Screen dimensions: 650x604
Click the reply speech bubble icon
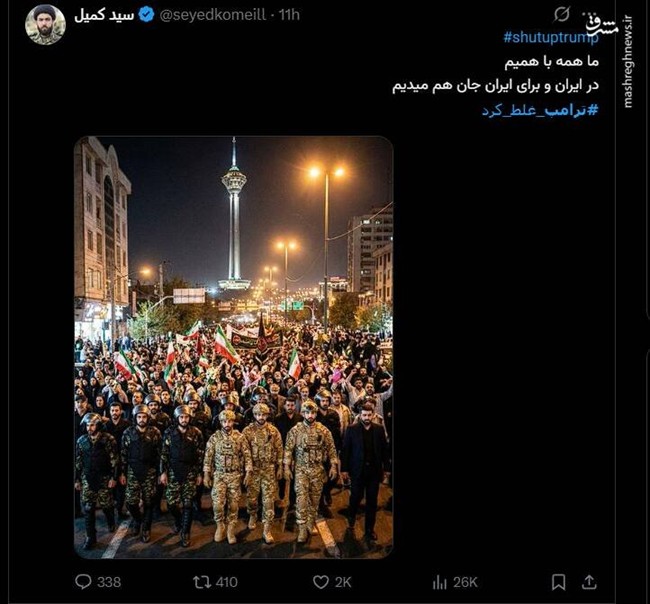pyautogui.click(x=83, y=582)
